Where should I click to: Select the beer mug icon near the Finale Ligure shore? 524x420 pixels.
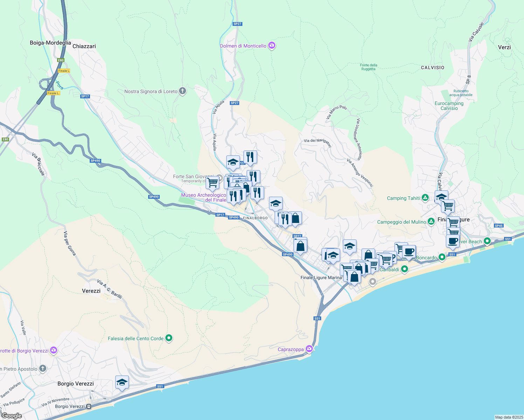point(453,241)
